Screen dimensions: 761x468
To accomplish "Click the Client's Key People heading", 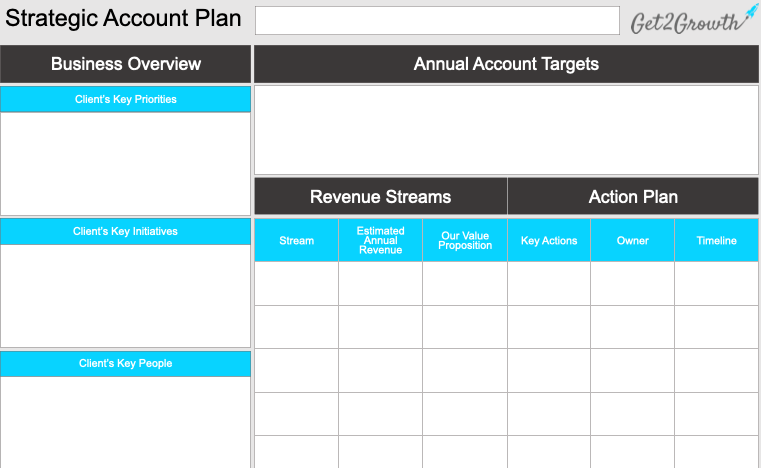I will tap(126, 364).
